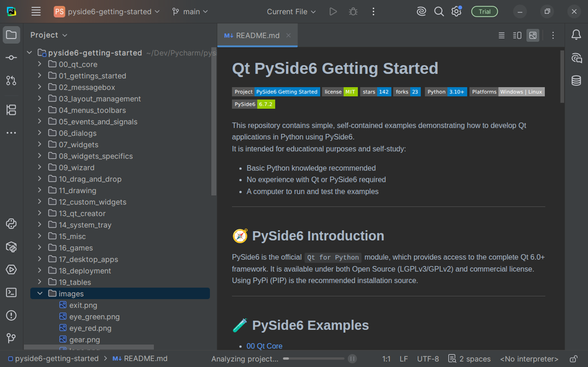
Task: Collapse the images folder
Action: 40,294
